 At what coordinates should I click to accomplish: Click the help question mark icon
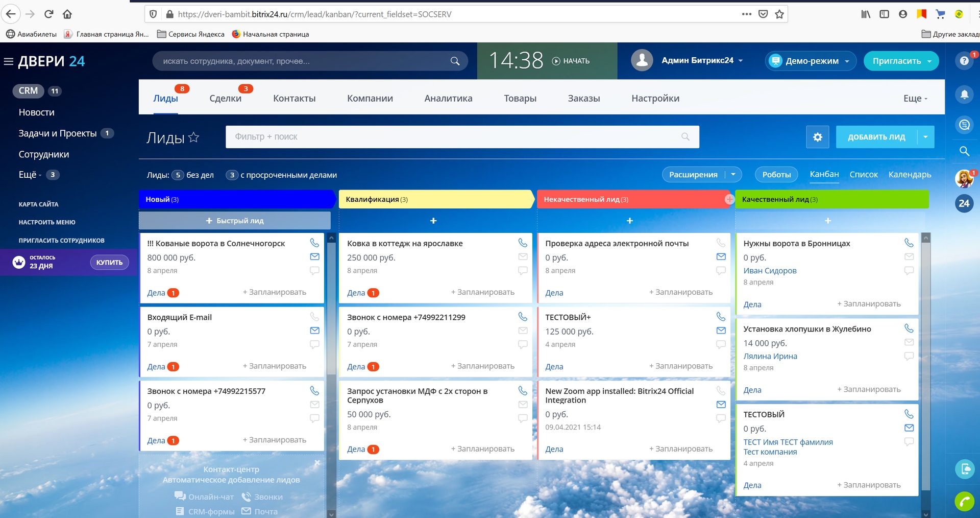[x=964, y=61]
